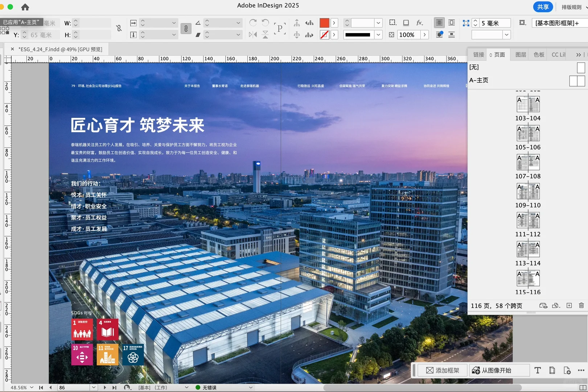Open the [基本图形框架]+ object style dropdown

tap(559, 23)
